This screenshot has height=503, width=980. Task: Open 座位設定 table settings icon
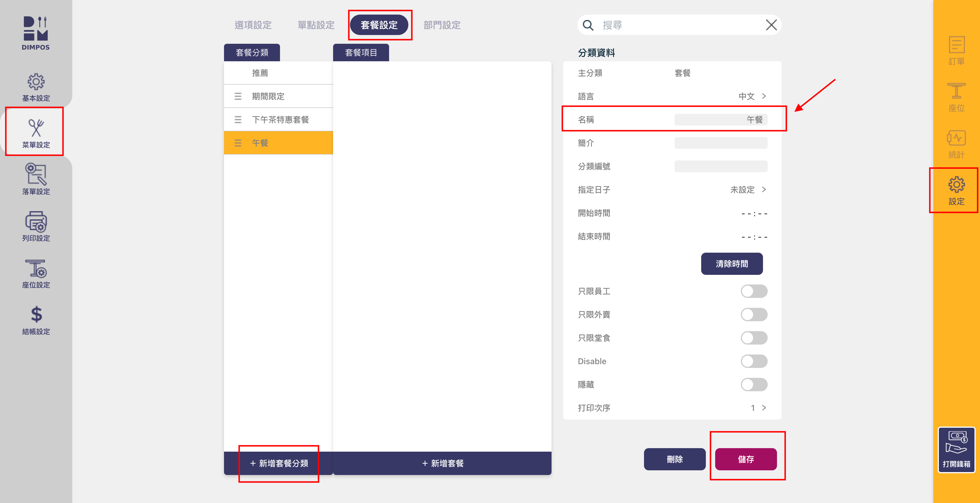[x=36, y=268]
